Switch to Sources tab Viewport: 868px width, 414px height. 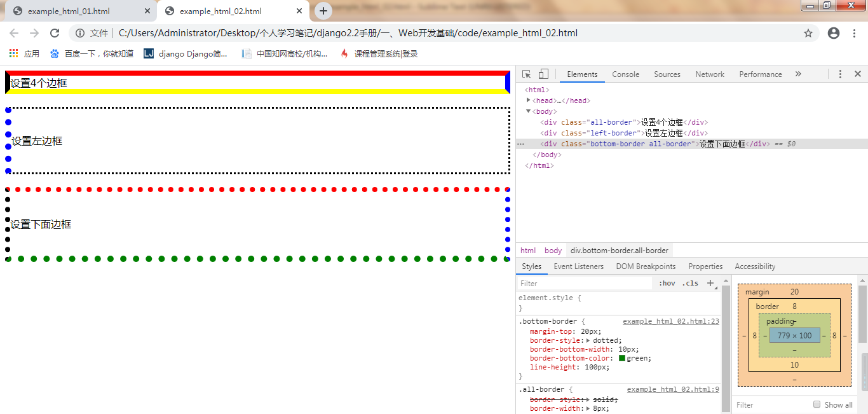click(x=667, y=74)
